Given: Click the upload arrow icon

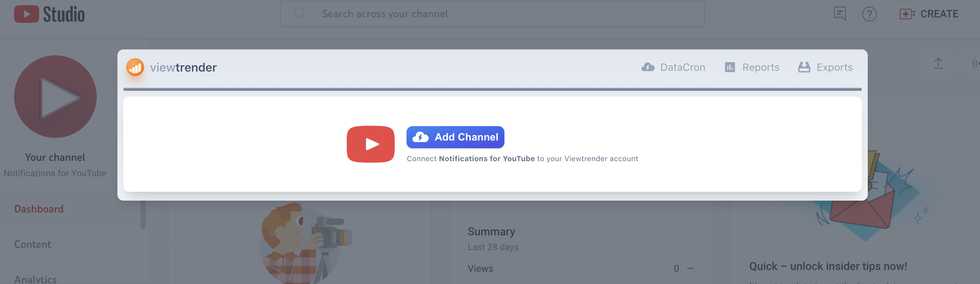Looking at the screenshot, I should click(x=938, y=63).
